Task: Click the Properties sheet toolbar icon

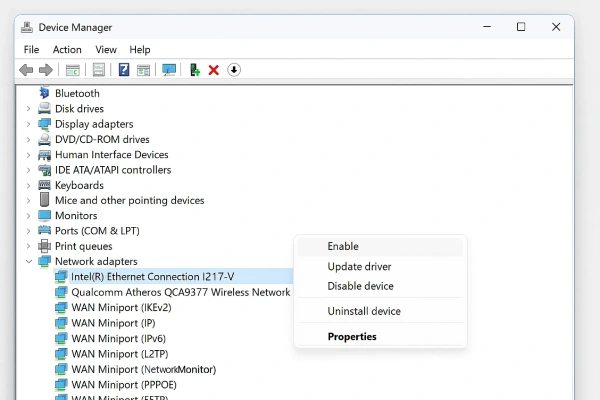Action: 98,70
